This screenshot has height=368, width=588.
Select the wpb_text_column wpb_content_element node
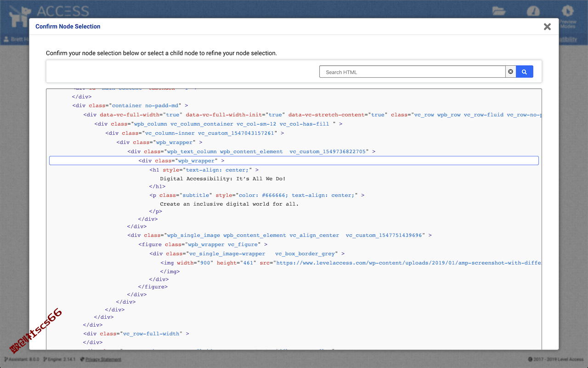(x=251, y=151)
